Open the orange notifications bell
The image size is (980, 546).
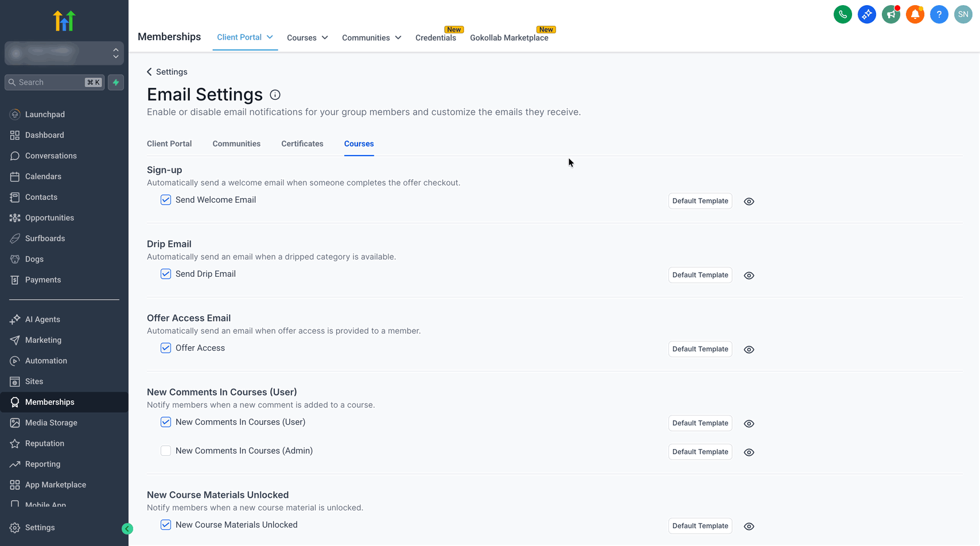coord(915,14)
